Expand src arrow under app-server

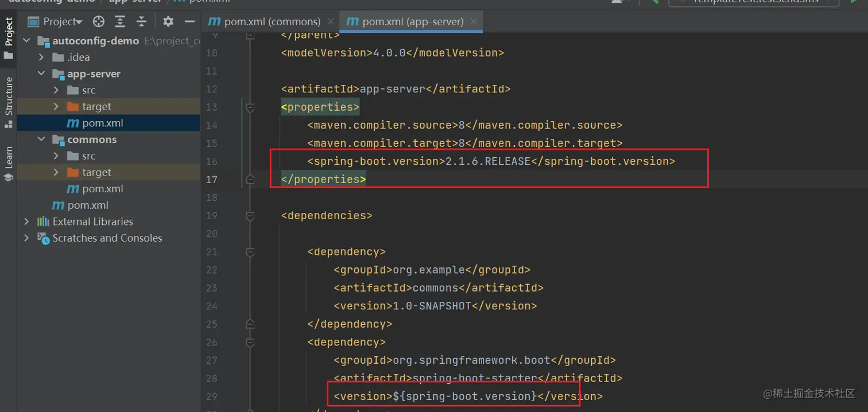click(x=56, y=90)
